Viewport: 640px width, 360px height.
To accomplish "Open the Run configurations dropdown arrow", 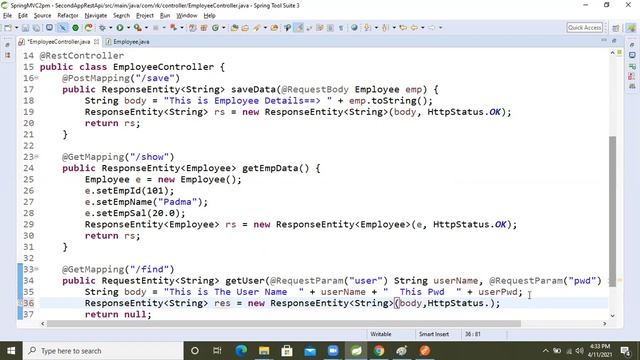I will pos(129,28).
